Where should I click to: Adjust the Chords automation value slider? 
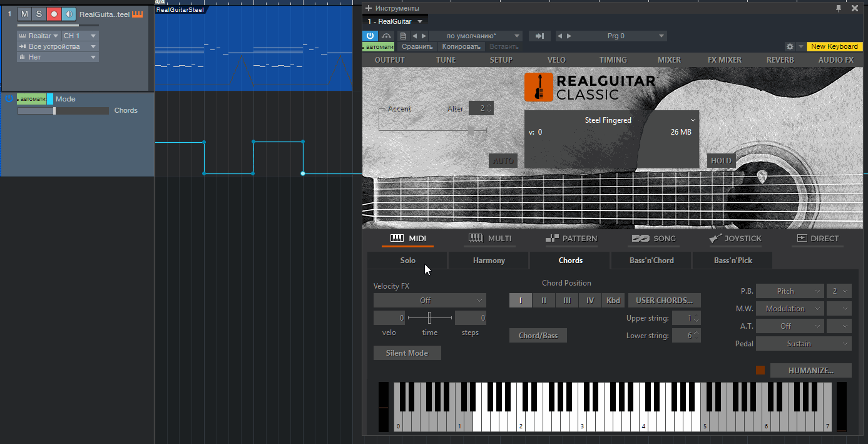[63, 111]
